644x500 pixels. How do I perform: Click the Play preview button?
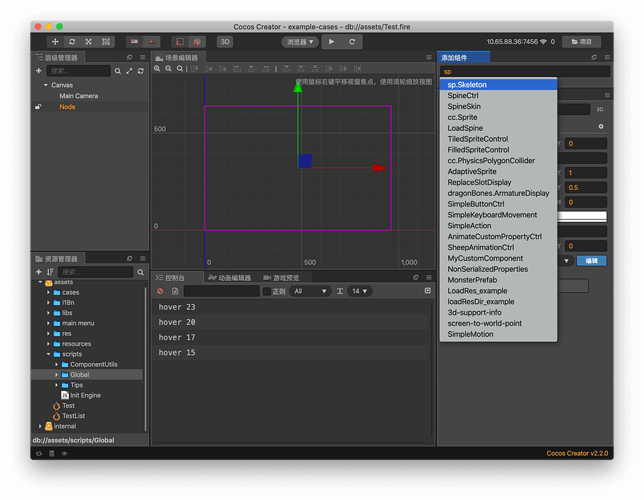(x=331, y=42)
